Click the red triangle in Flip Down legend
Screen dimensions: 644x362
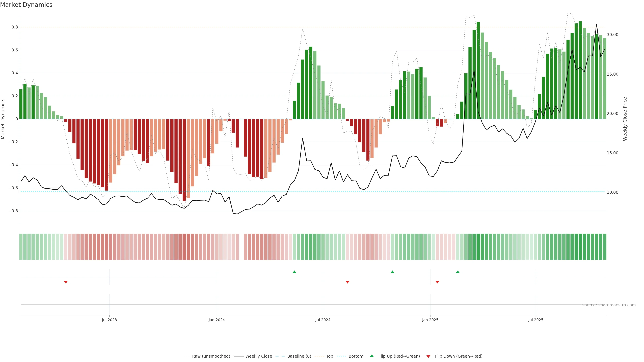(428, 356)
